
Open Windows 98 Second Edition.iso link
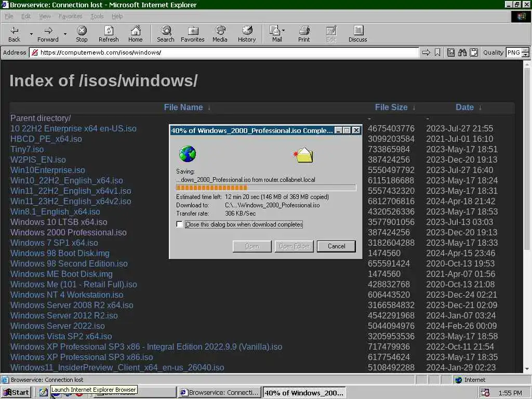coord(69,263)
